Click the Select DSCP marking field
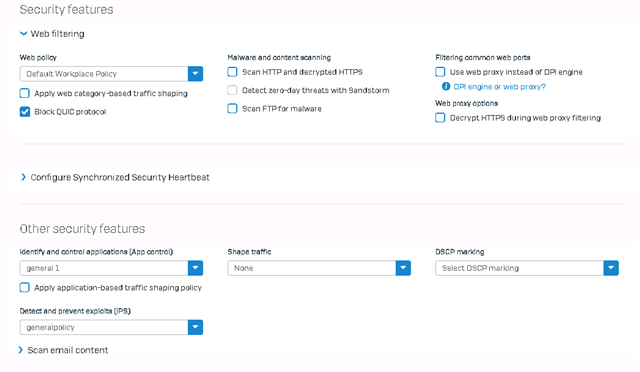This screenshot has width=640, height=372. tap(519, 268)
